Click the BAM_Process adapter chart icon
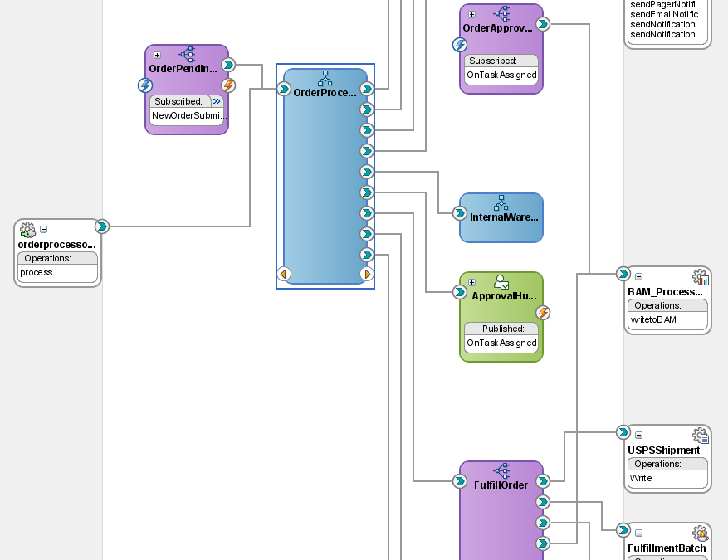Viewport: 728px width, 560px height. coord(701,277)
